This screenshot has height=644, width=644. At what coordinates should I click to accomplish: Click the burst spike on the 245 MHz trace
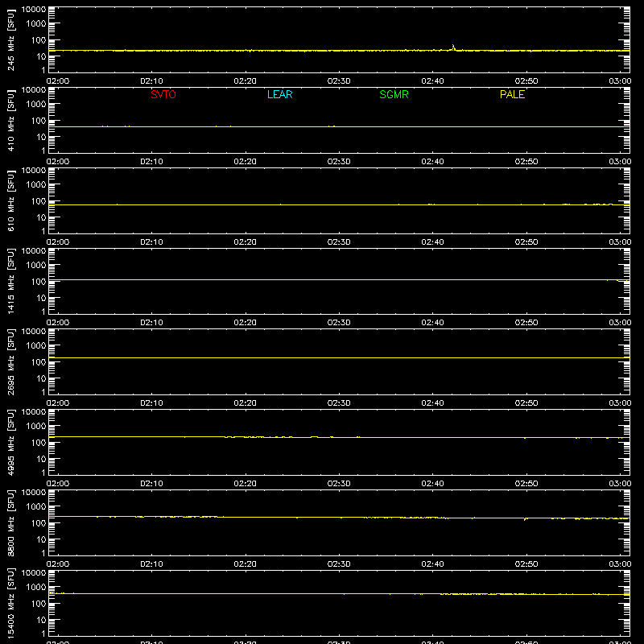coord(453,47)
